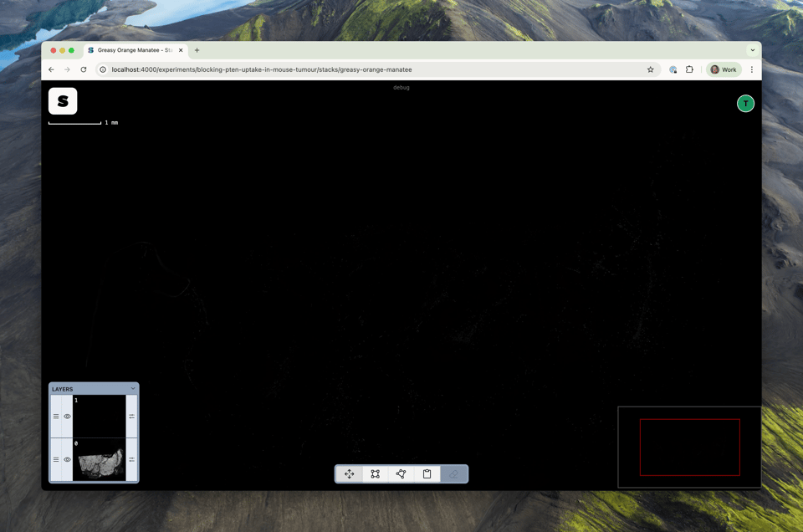Open layer 0 adjustment settings

point(131,460)
